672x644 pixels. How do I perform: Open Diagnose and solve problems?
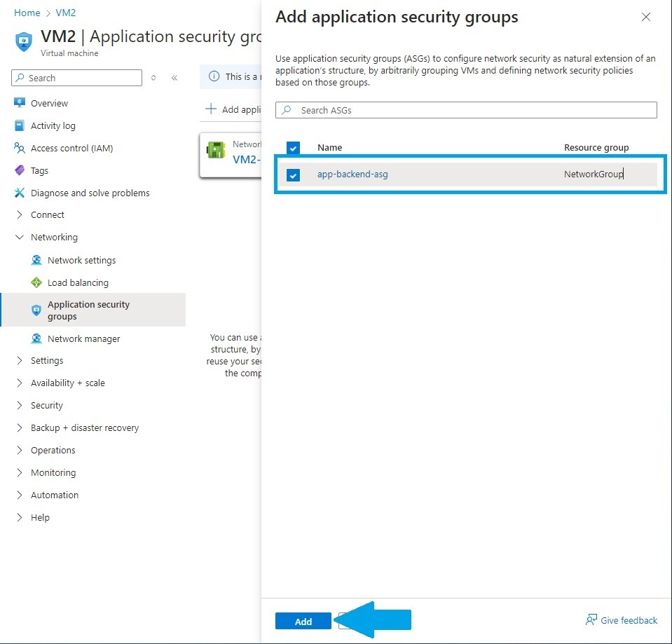[90, 193]
